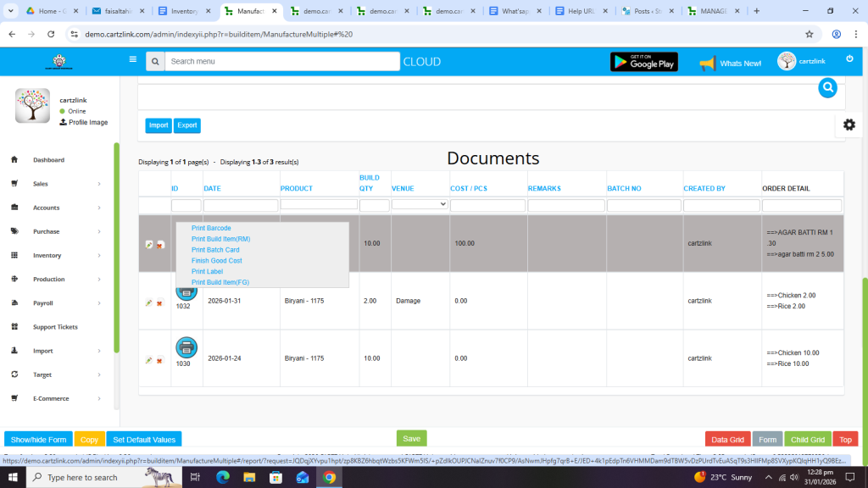This screenshot has width=868, height=488.
Task: Click the Search menu input field
Action: (x=281, y=61)
